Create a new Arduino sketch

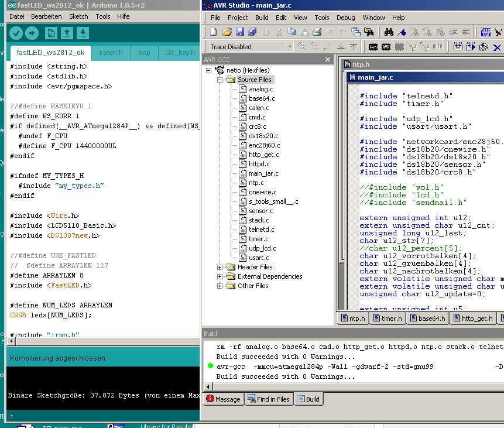tap(51, 33)
